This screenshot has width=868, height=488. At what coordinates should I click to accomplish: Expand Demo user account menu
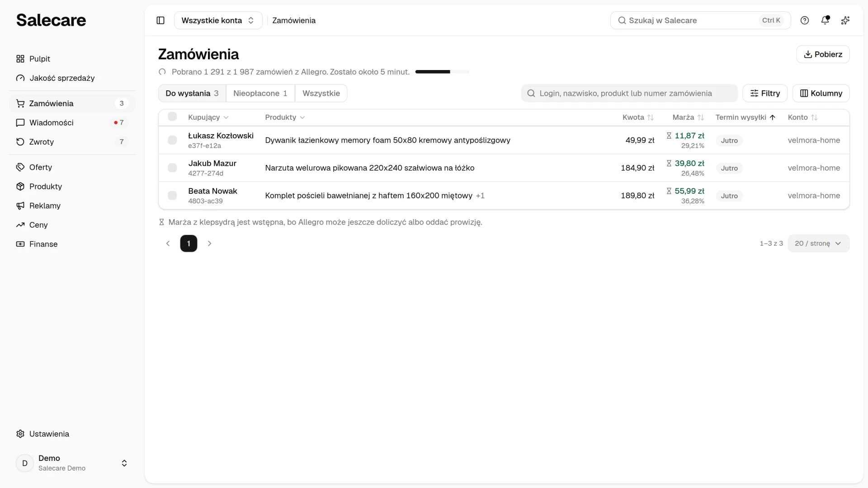pos(72,463)
